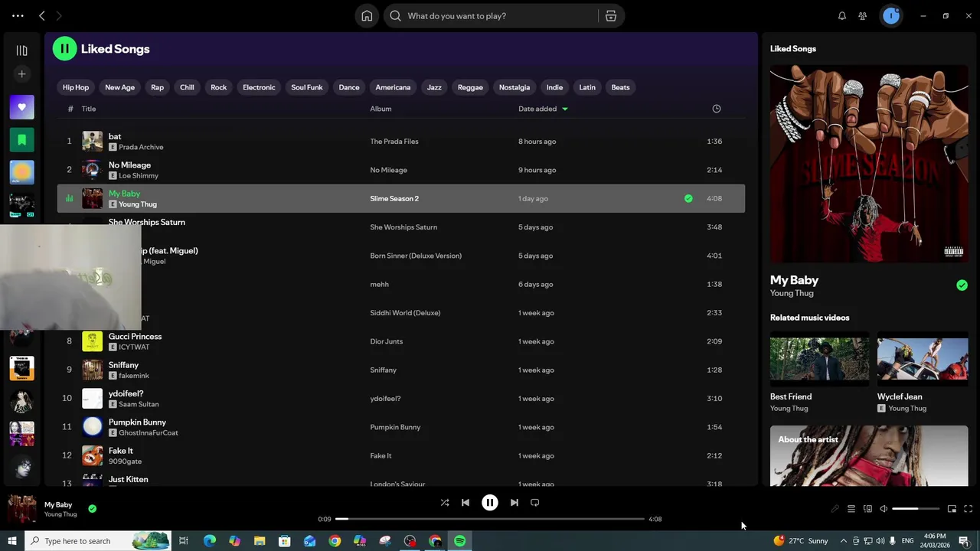Toggle repeat in the player
Viewport: 980px width, 551px height.
coord(535,503)
